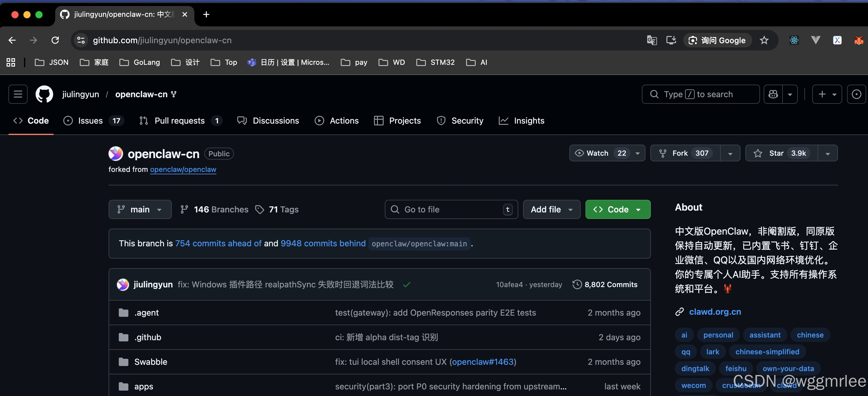Open the Copilot chat icon

click(x=773, y=94)
